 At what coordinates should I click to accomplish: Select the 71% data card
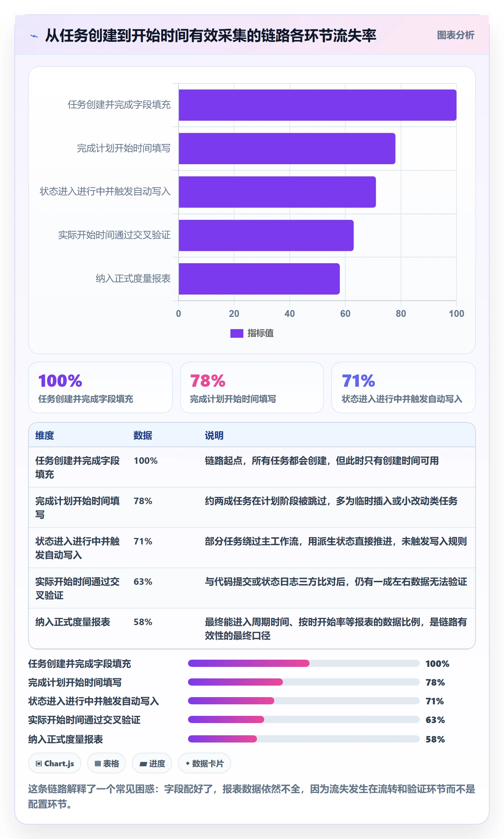(x=404, y=387)
